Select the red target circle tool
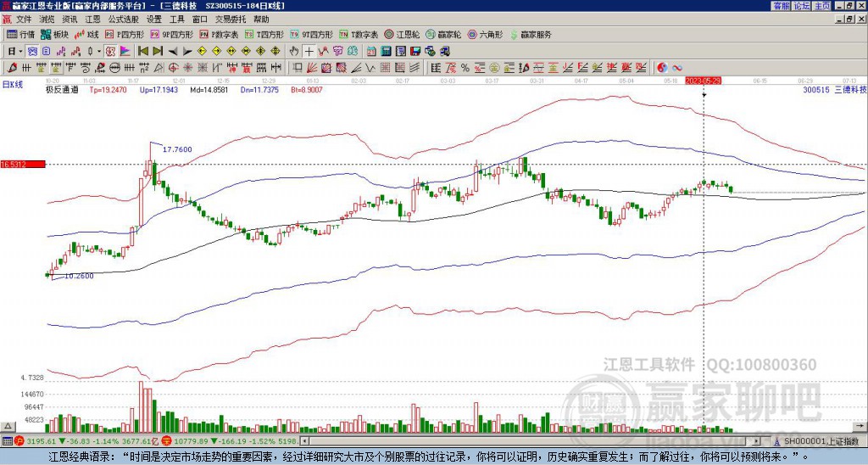 173,68
